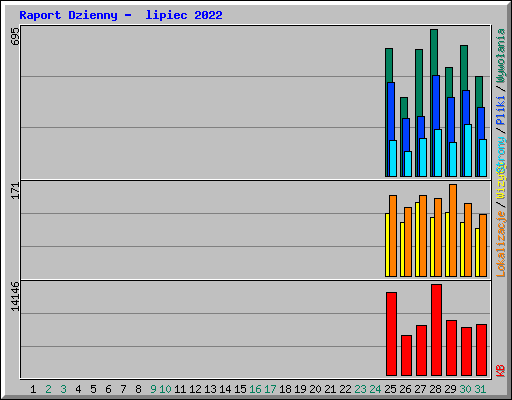The width and height of the screenshot is (512, 400).
Task: Click the blue files bar for day 28
Action: point(436,102)
